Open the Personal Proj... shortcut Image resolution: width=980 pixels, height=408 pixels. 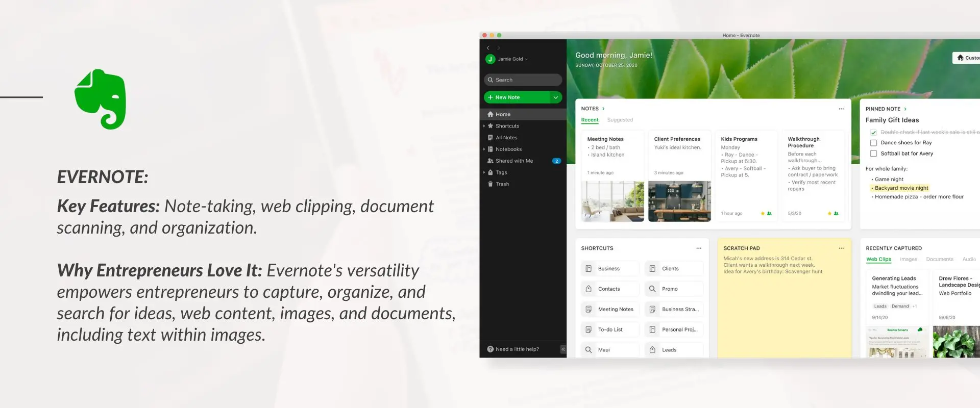[674, 330]
